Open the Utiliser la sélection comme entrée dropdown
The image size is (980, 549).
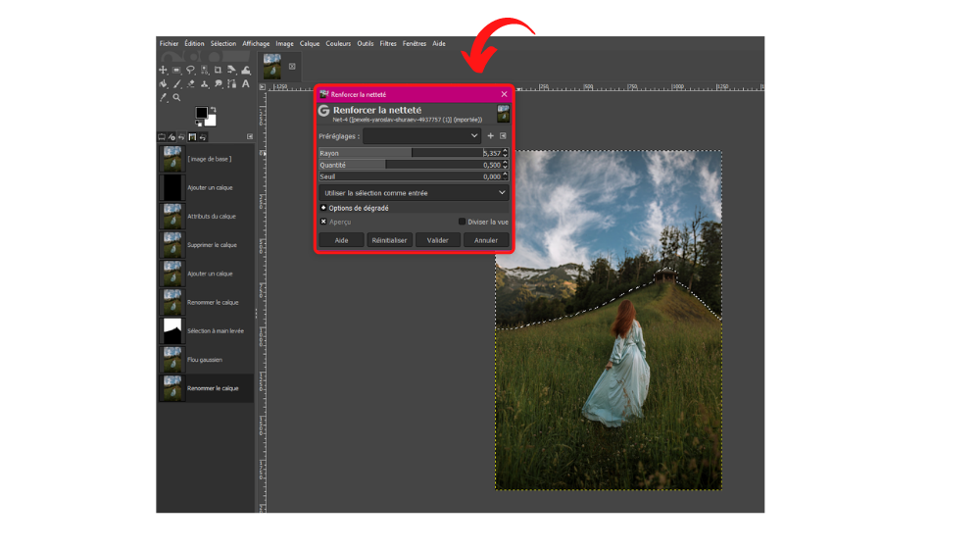(414, 193)
